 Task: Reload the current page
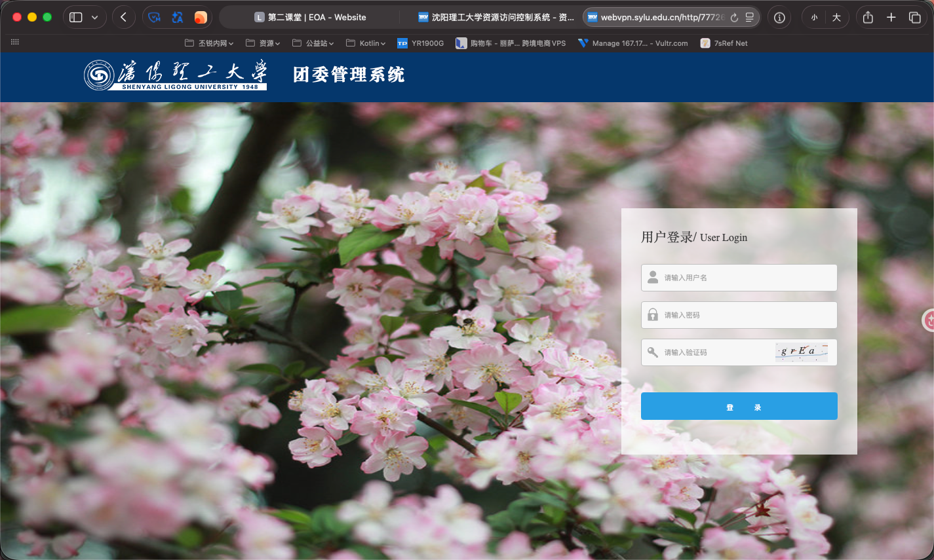coord(734,18)
